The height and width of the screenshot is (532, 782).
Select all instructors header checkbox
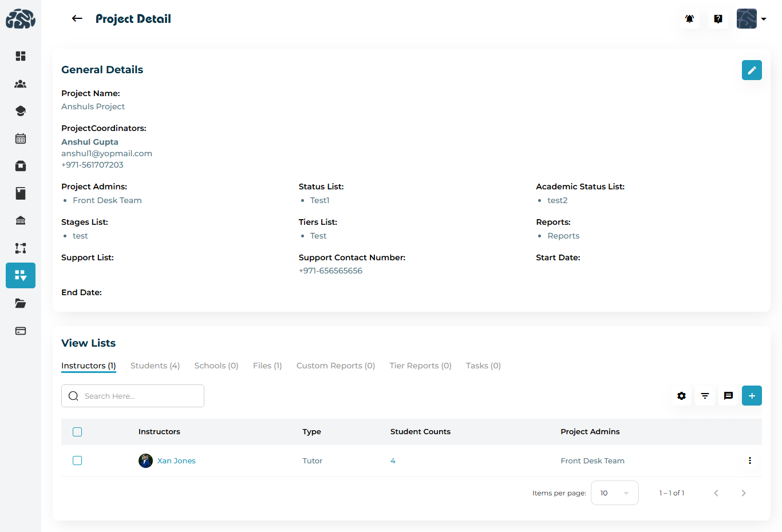pyautogui.click(x=77, y=432)
